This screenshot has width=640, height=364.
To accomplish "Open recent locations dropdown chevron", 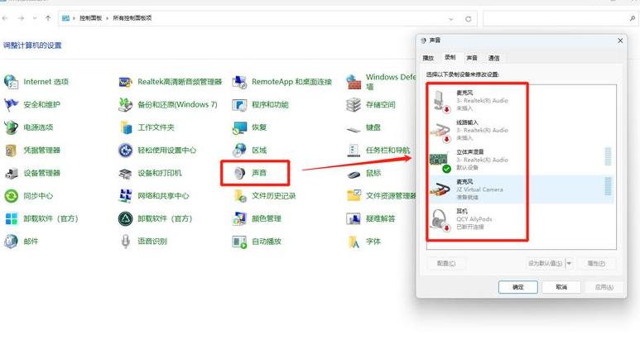I will pyautogui.click(x=35, y=18).
